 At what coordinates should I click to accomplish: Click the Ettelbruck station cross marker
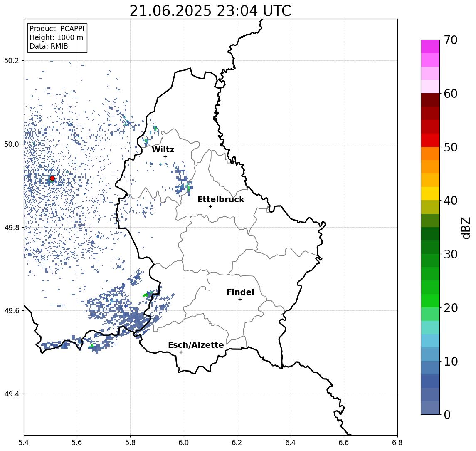[x=210, y=207]
